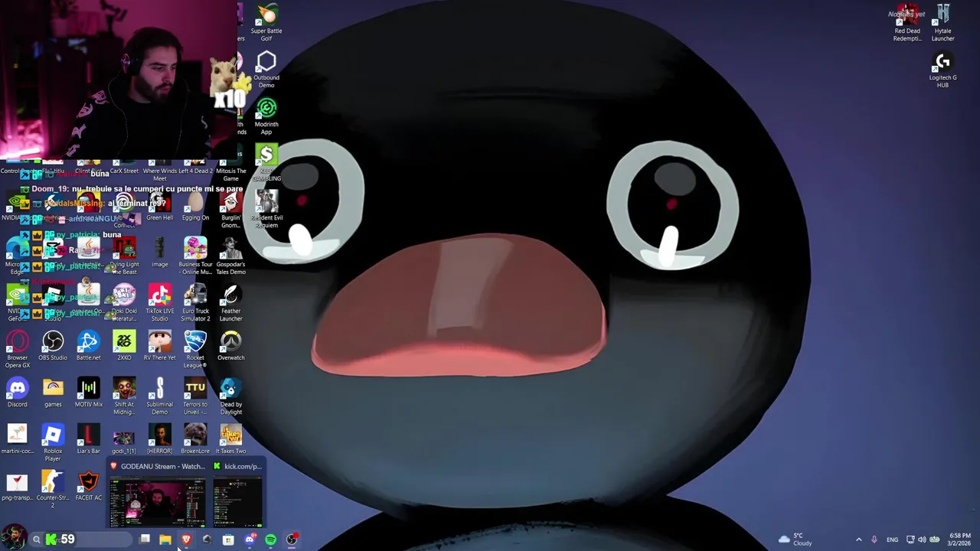Open Subliminal Demo shortcut
The width and height of the screenshot is (980, 551).
(159, 397)
